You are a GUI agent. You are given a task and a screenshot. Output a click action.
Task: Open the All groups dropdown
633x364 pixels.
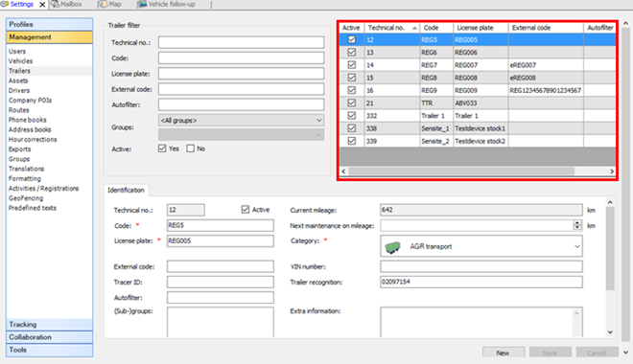pyautogui.click(x=241, y=120)
